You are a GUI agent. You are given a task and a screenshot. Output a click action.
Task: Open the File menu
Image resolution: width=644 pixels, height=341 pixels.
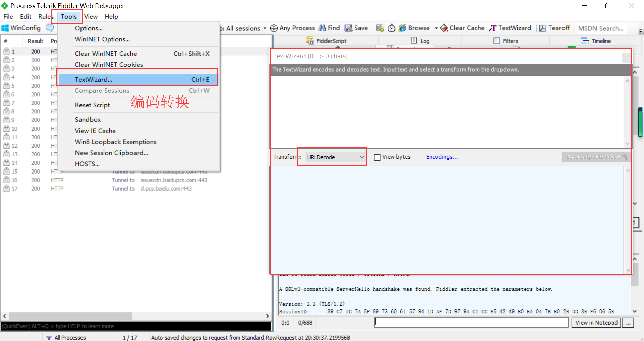pos(8,16)
